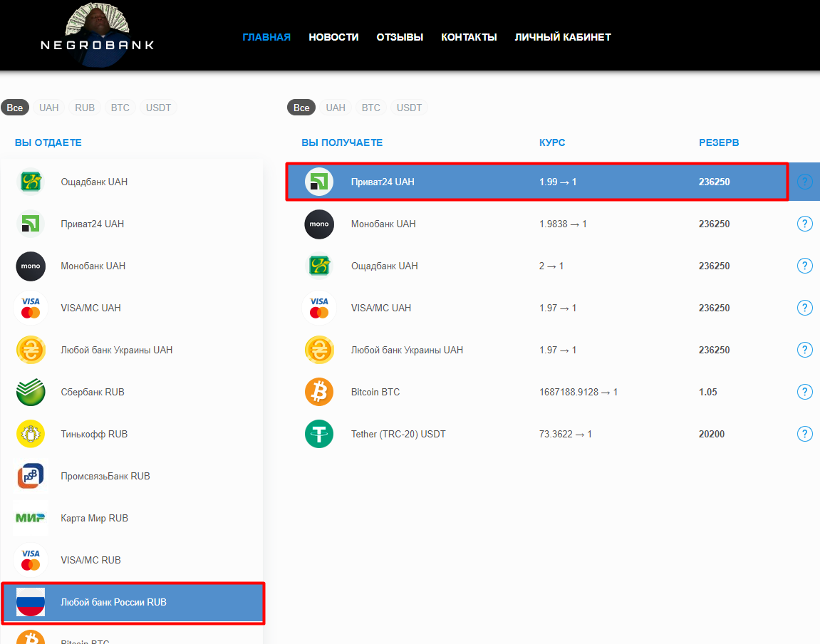
Task: Open help icon for Bitcoin BTC row
Action: coord(805,392)
